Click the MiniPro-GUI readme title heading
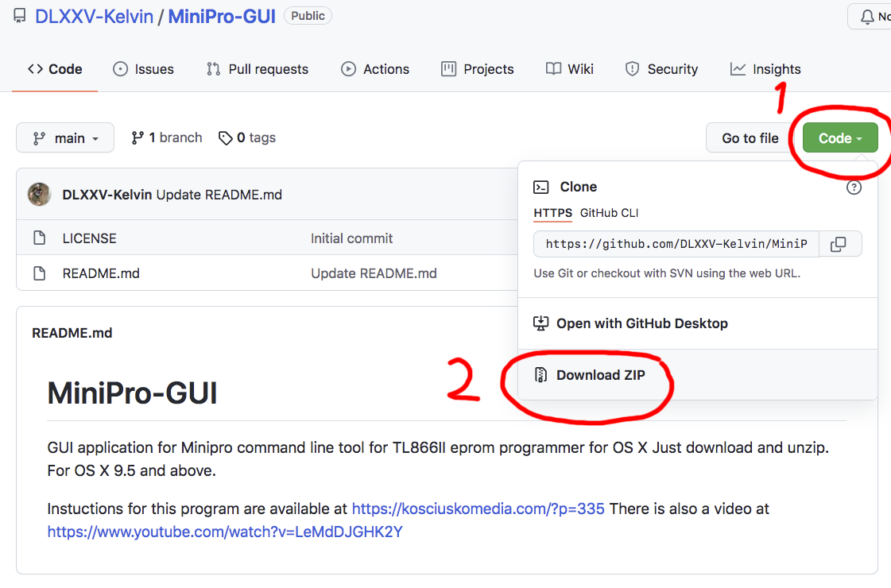891x588 pixels. pos(133,393)
